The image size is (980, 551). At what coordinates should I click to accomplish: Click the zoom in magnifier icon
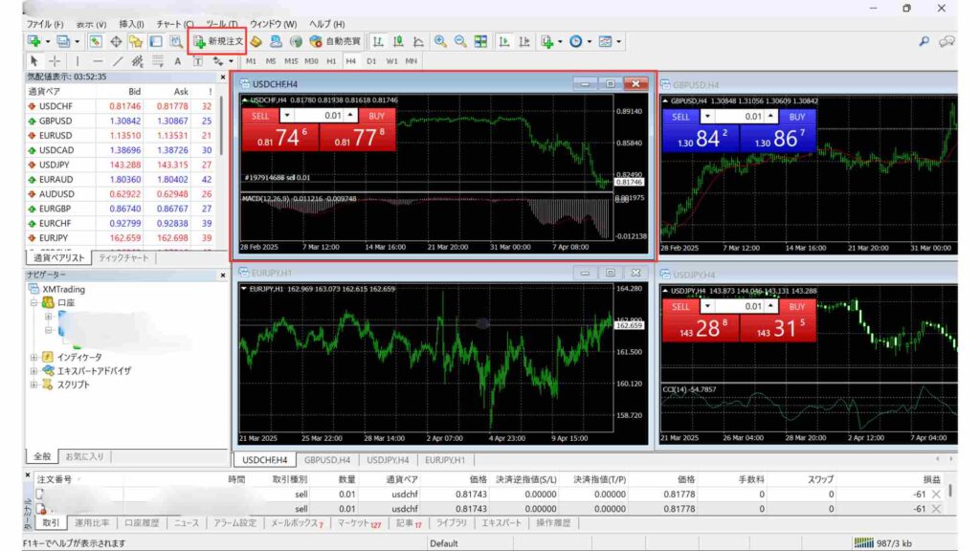coord(440,41)
